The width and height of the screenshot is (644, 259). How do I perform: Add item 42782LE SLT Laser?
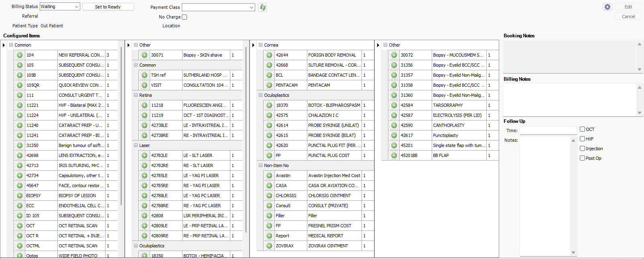[x=144, y=155]
